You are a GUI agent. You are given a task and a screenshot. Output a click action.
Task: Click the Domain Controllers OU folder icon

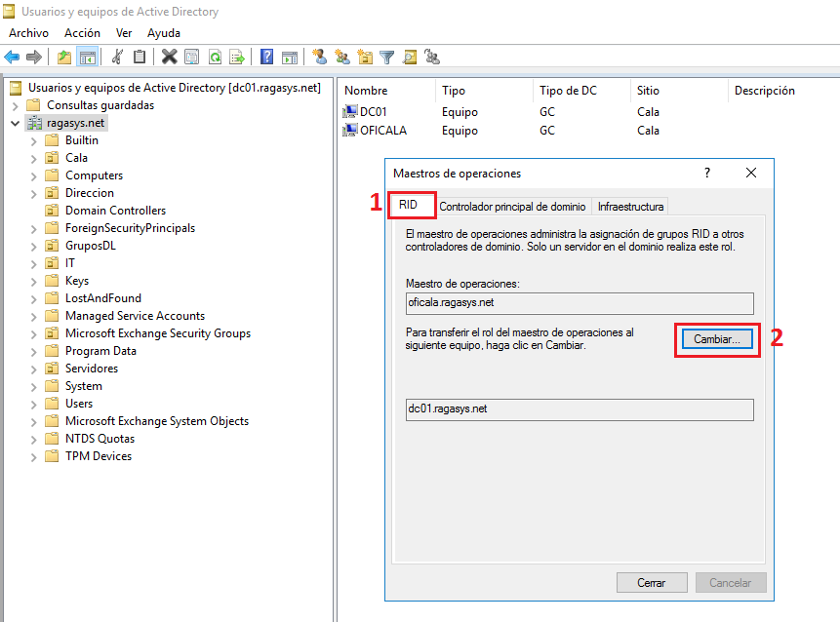tap(52, 211)
